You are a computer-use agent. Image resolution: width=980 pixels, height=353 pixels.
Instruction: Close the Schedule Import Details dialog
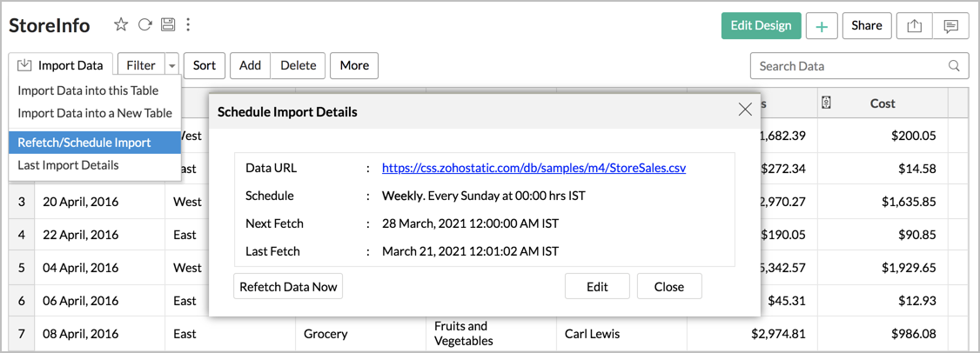(745, 110)
